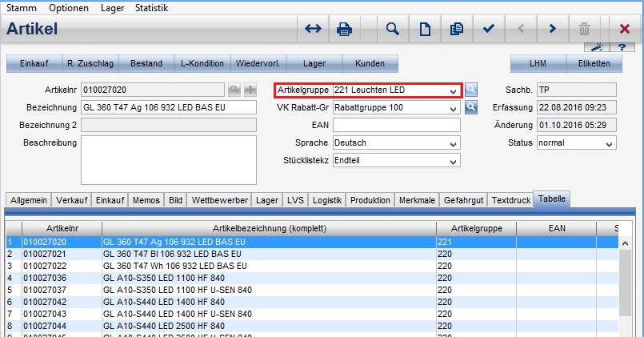Expand the Sprache dropdown
This screenshot has width=644, height=337.
point(454,142)
